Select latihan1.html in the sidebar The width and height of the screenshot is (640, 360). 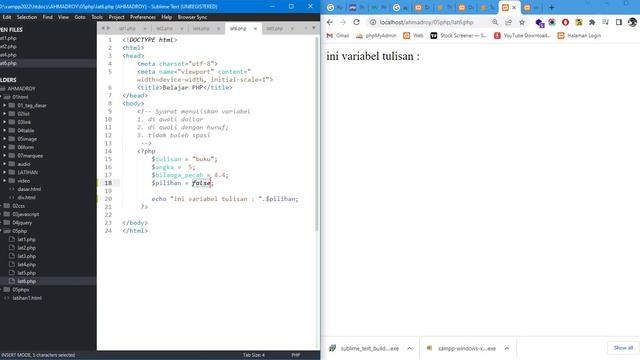coord(27,298)
